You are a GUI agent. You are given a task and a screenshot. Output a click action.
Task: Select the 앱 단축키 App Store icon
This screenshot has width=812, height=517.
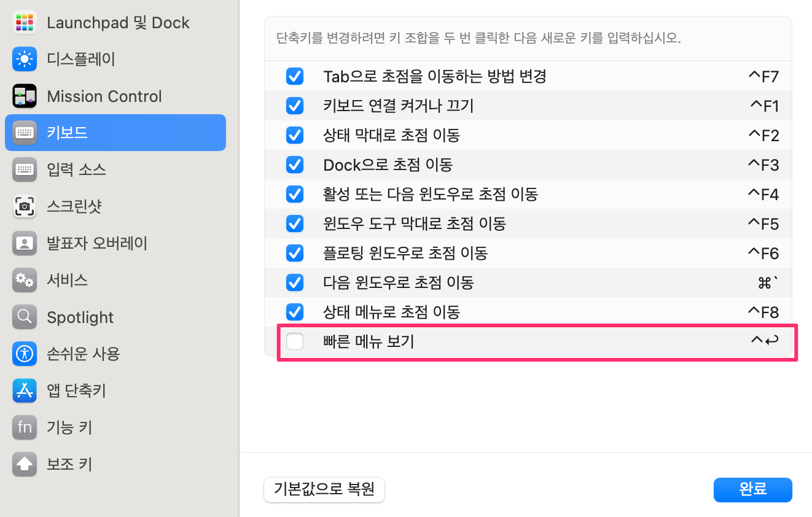click(x=25, y=391)
